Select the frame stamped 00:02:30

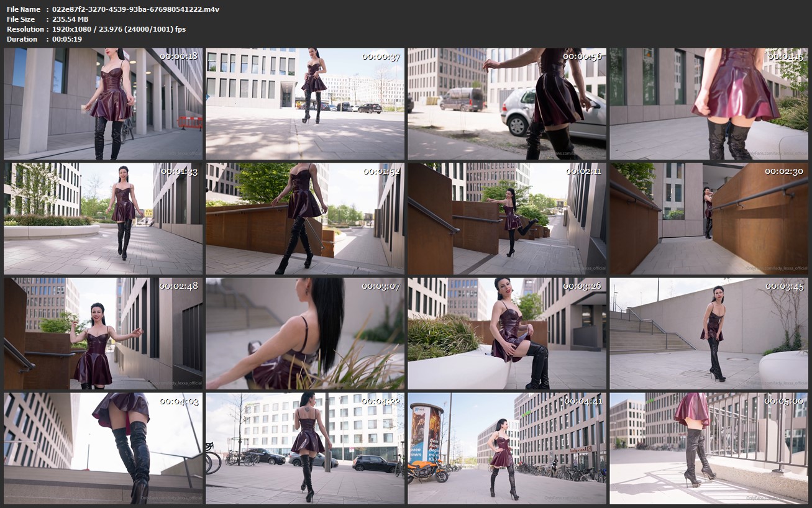(x=709, y=219)
